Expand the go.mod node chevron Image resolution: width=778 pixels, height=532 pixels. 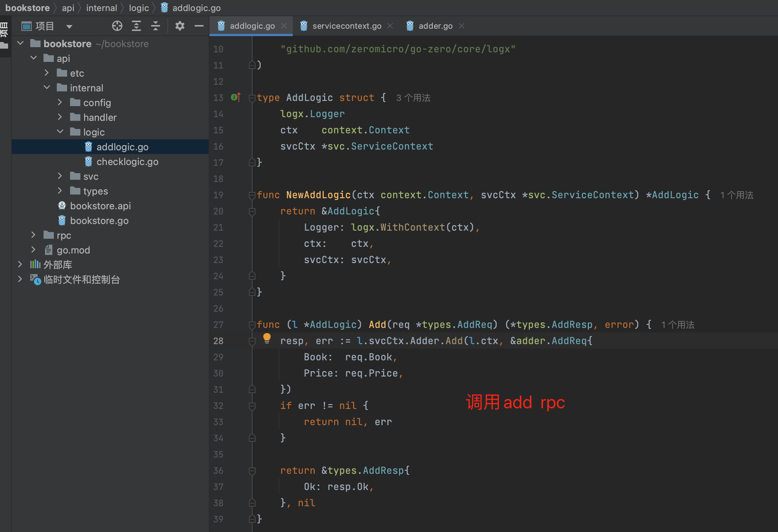pyautogui.click(x=34, y=249)
